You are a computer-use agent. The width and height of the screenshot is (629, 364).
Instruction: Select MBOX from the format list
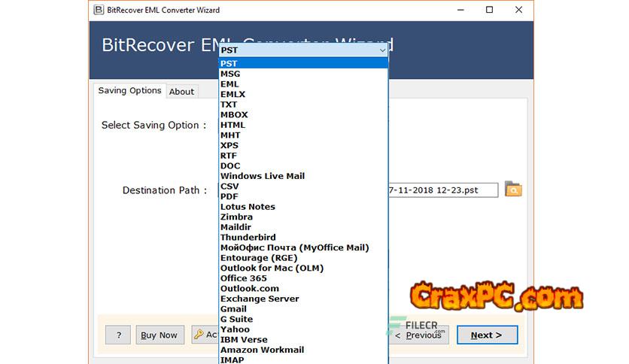(x=234, y=115)
